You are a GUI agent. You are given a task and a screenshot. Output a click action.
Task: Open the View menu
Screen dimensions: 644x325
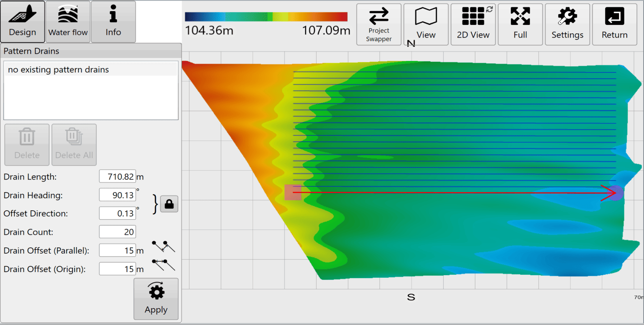(x=426, y=25)
